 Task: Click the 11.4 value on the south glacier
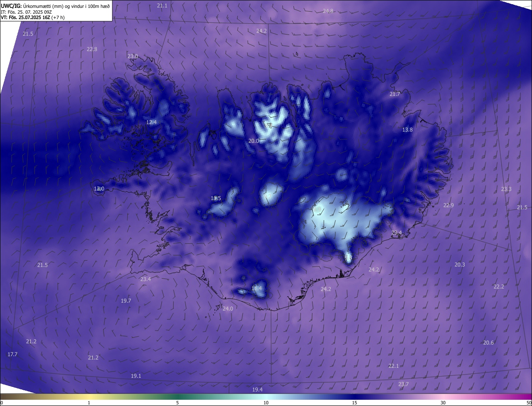click(x=257, y=288)
